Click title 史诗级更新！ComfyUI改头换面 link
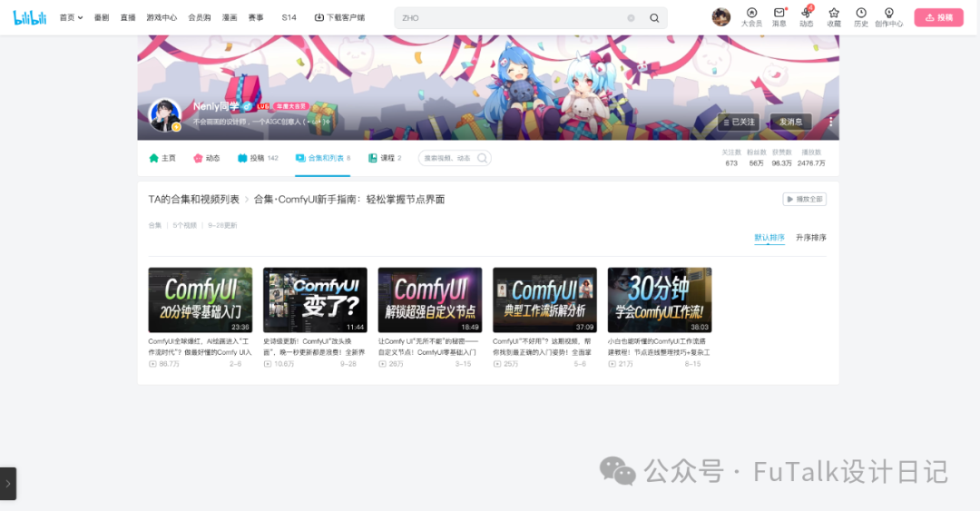Image resolution: width=980 pixels, height=511 pixels. click(314, 347)
